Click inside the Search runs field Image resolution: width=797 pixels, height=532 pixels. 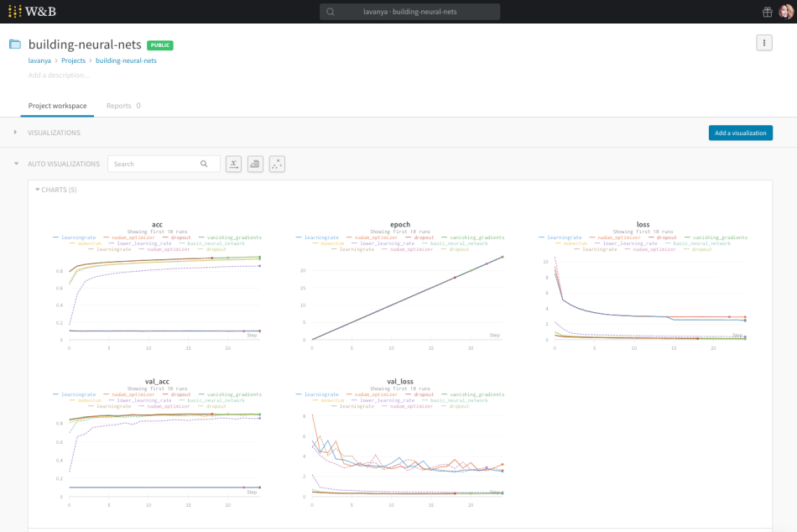[409, 12]
